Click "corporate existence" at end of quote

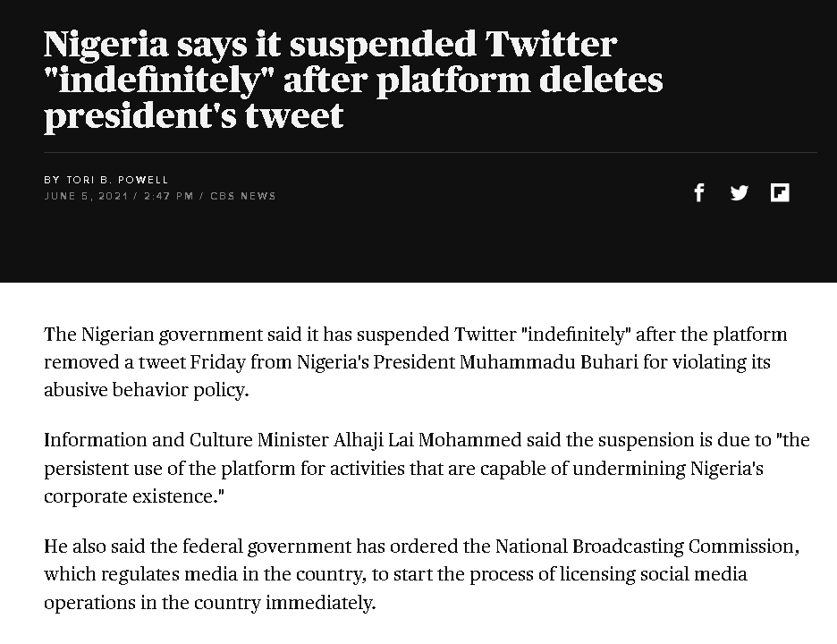click(133, 496)
